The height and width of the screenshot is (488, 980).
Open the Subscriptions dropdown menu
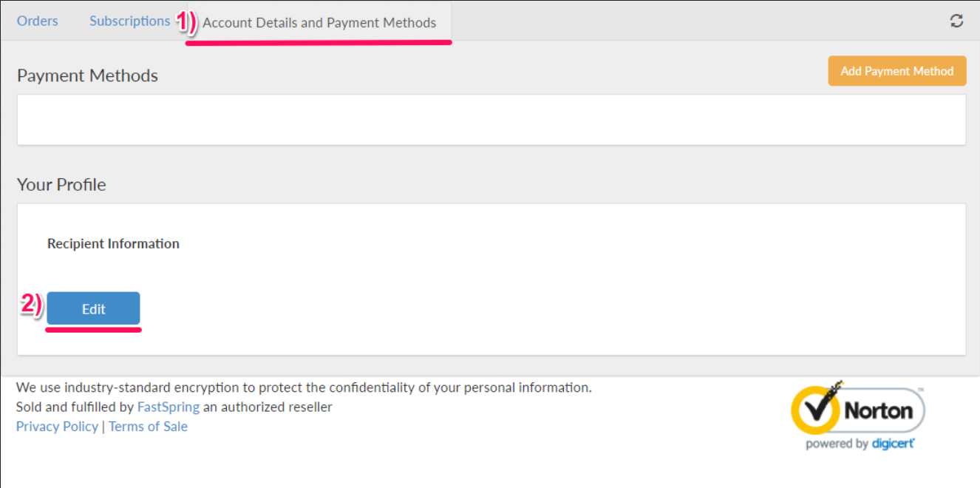click(x=129, y=21)
